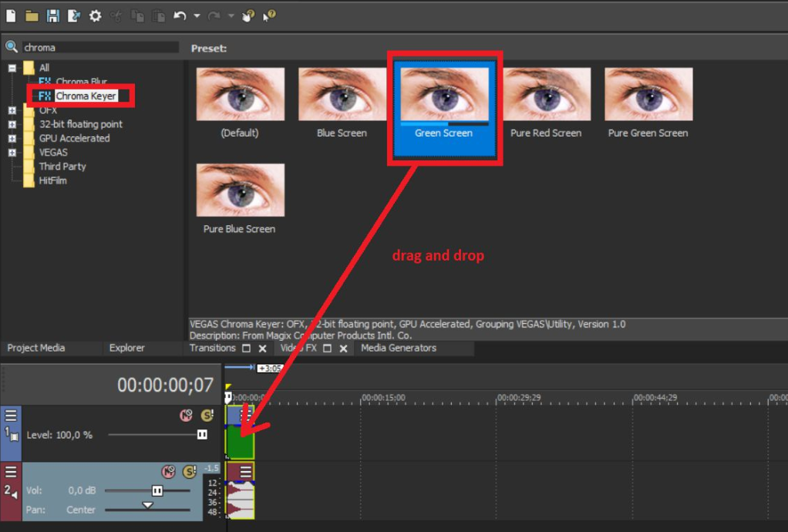Solo video track 1
This screenshot has width=788, height=532.
click(207, 416)
